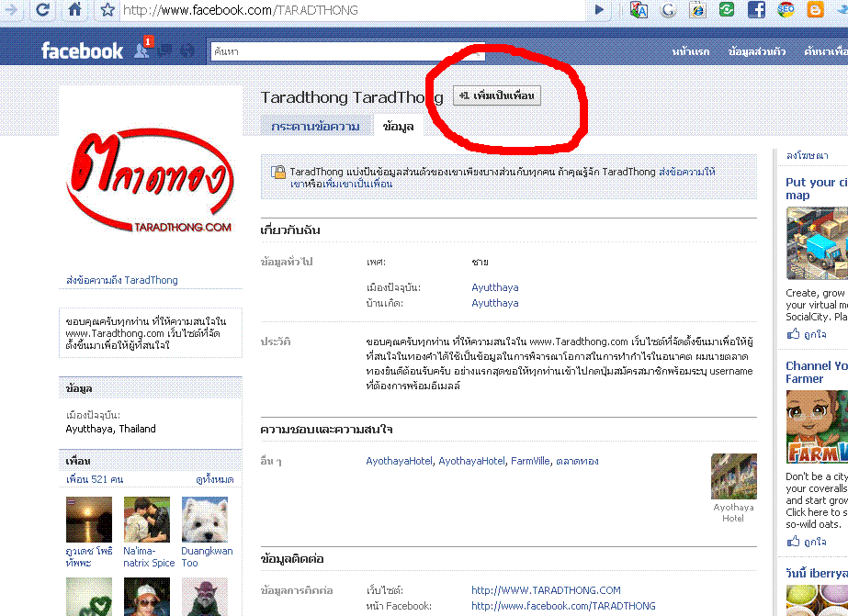Viewport: 848px width, 616px height.
Task: Open the ข้อมูลส่วนตัว profile menu item
Action: pos(757,51)
